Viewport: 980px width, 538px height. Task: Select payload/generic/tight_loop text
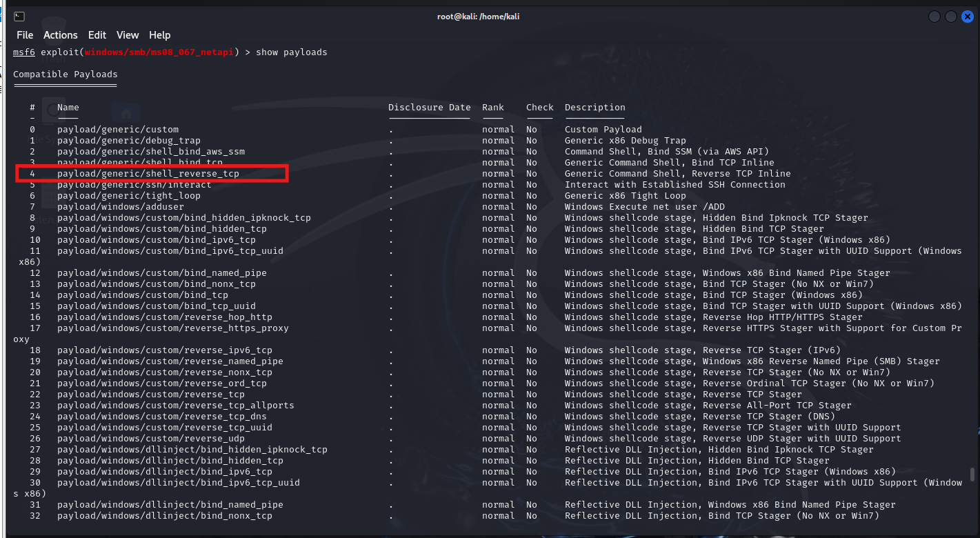129,196
